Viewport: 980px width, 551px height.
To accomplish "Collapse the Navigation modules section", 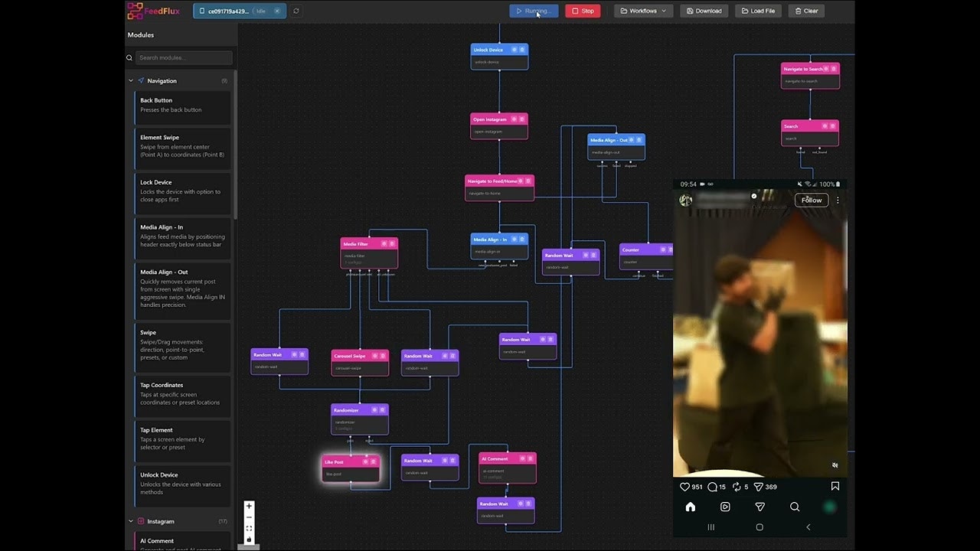I will tap(131, 80).
